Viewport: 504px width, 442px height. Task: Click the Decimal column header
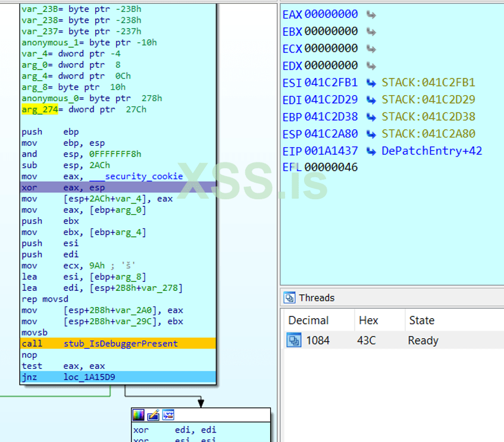(x=309, y=321)
